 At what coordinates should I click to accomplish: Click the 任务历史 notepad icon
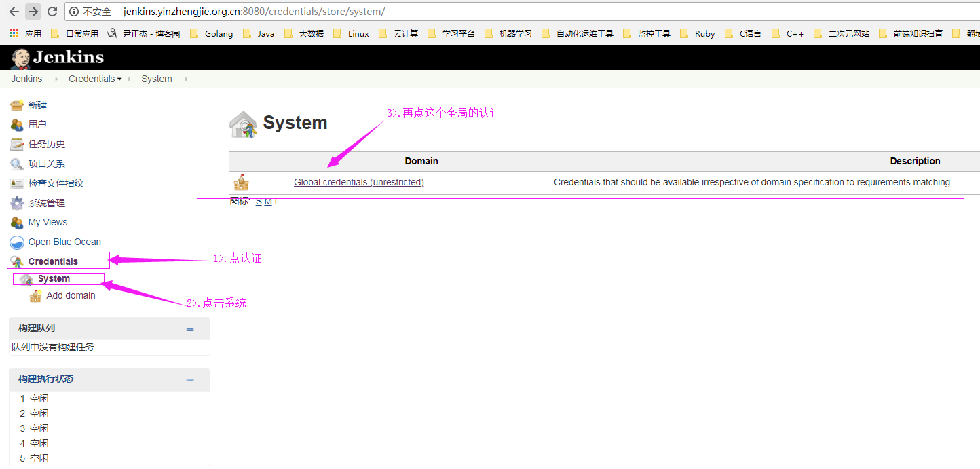(x=17, y=144)
